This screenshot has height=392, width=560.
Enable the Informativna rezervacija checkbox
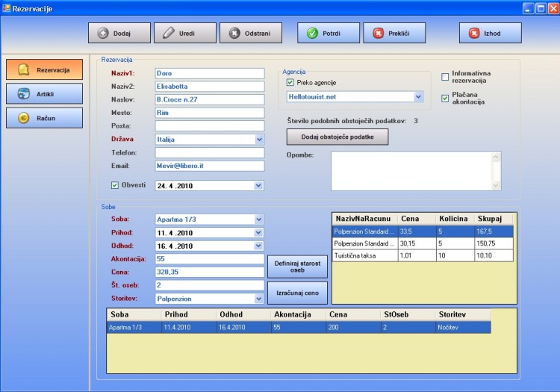coord(445,77)
